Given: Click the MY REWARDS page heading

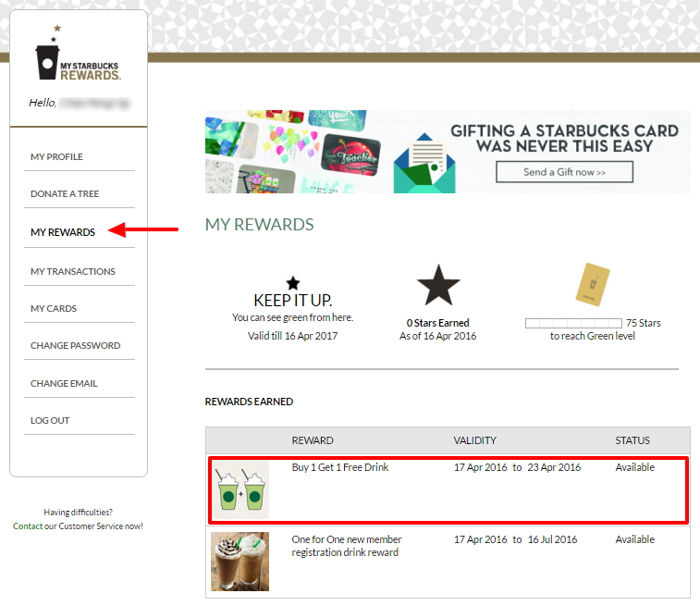Looking at the screenshot, I should point(259,225).
